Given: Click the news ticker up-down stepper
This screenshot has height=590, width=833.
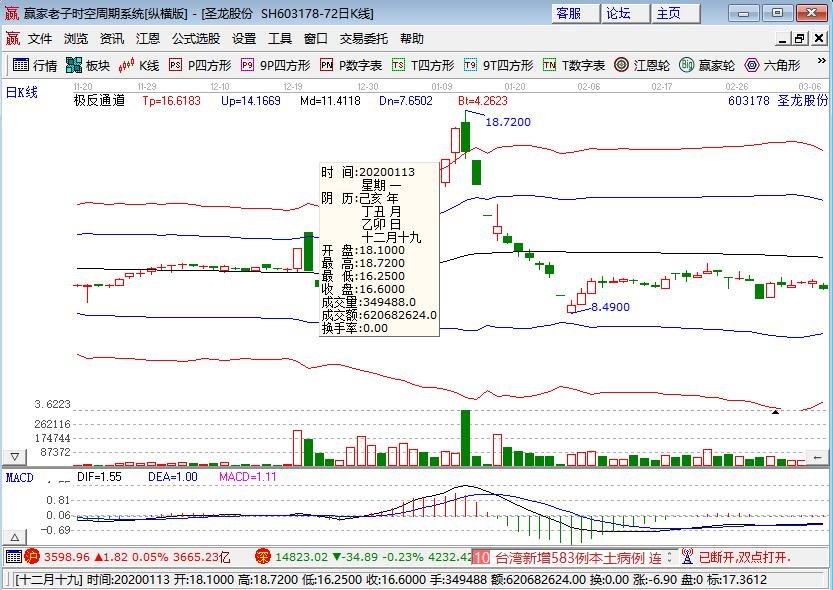Looking at the screenshot, I should pos(670,557).
